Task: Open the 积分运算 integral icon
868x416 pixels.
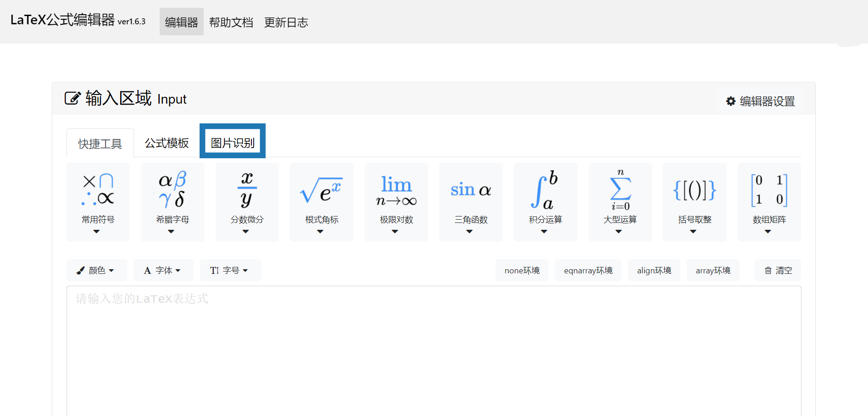Action: 545,189
